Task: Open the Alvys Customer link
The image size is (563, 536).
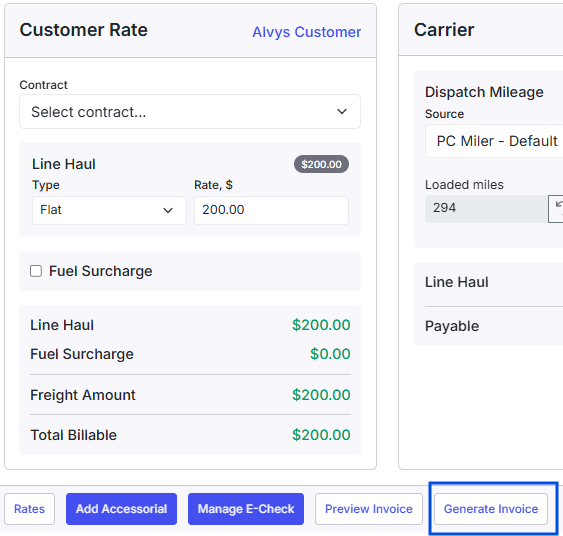Action: pyautogui.click(x=306, y=32)
